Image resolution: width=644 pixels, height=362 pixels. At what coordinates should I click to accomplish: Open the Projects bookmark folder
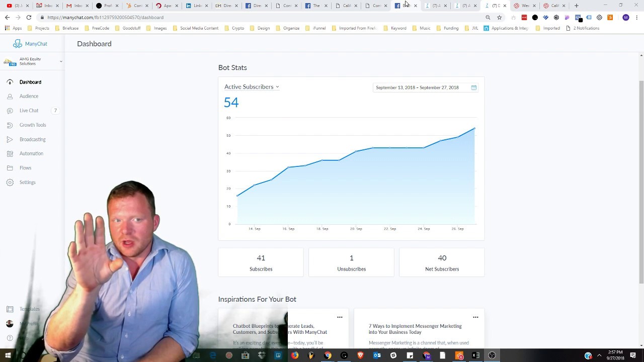pyautogui.click(x=38, y=28)
